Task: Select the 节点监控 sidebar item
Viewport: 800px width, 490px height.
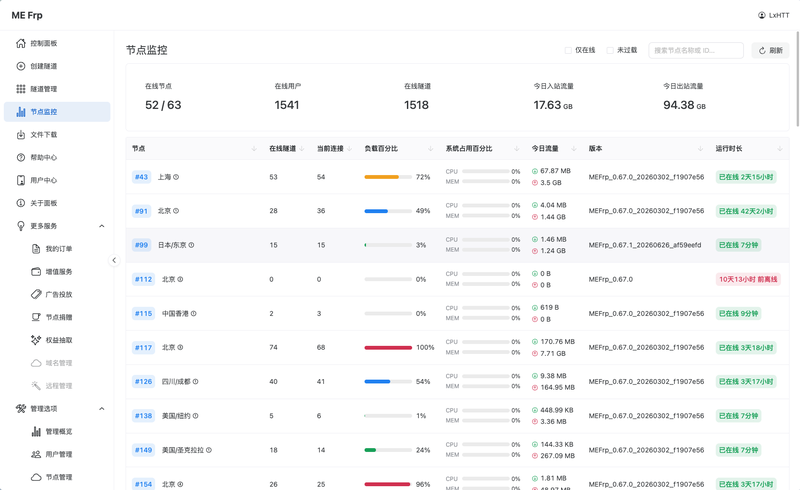Action: tap(57, 112)
